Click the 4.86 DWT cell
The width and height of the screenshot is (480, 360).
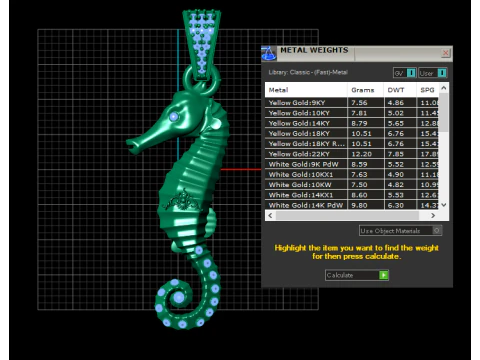[x=400, y=103]
